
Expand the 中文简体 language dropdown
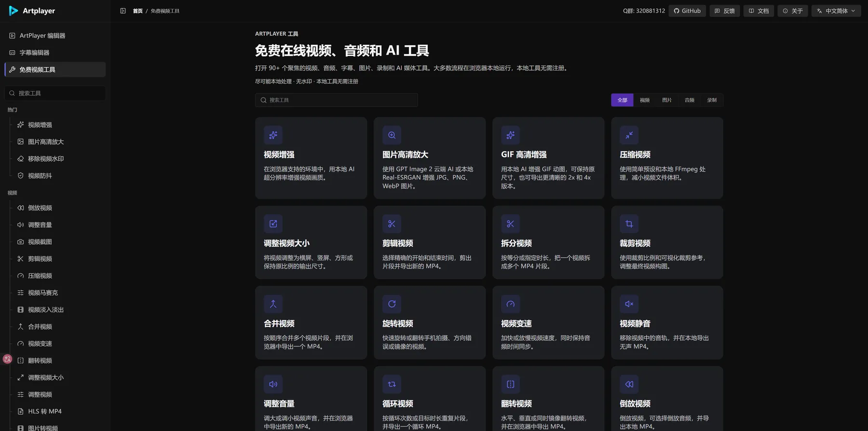836,11
